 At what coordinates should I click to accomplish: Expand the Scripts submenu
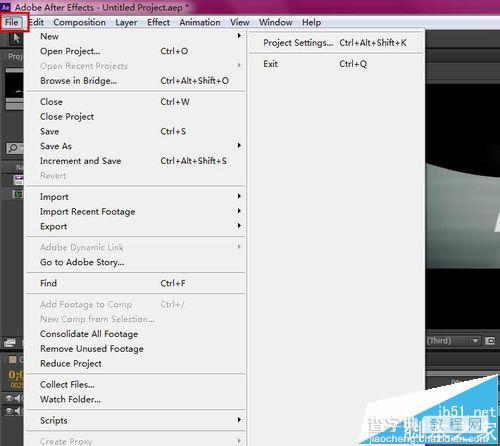point(136,421)
